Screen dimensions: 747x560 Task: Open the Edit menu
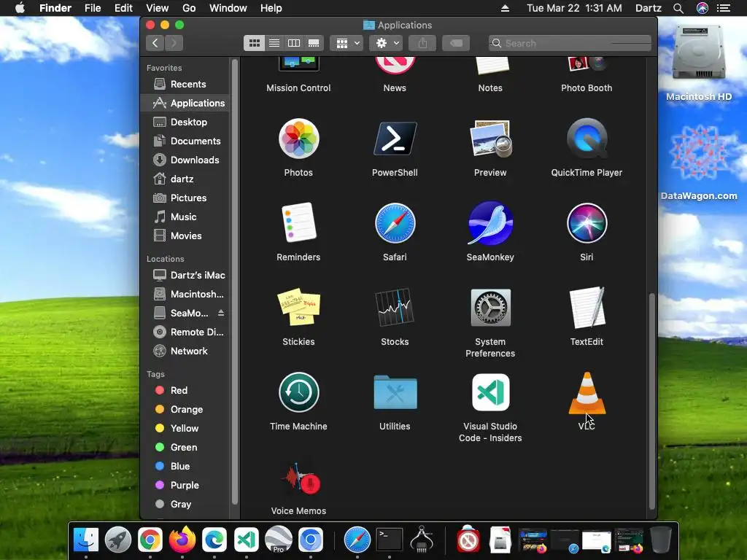[x=123, y=8]
